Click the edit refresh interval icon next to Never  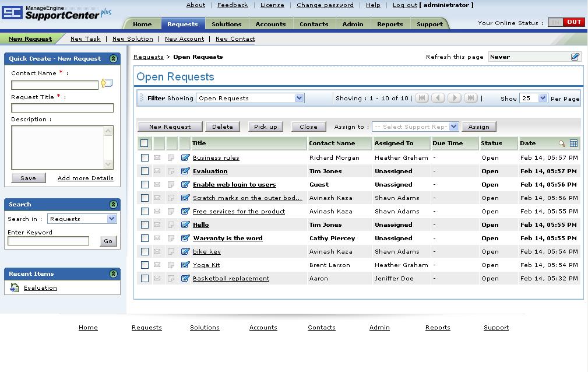pyautogui.click(x=575, y=57)
